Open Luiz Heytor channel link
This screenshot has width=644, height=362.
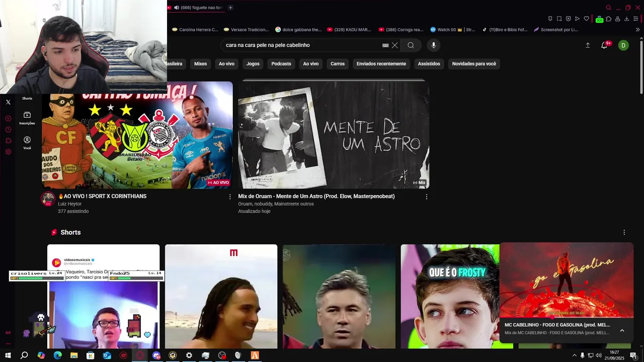[x=69, y=204]
